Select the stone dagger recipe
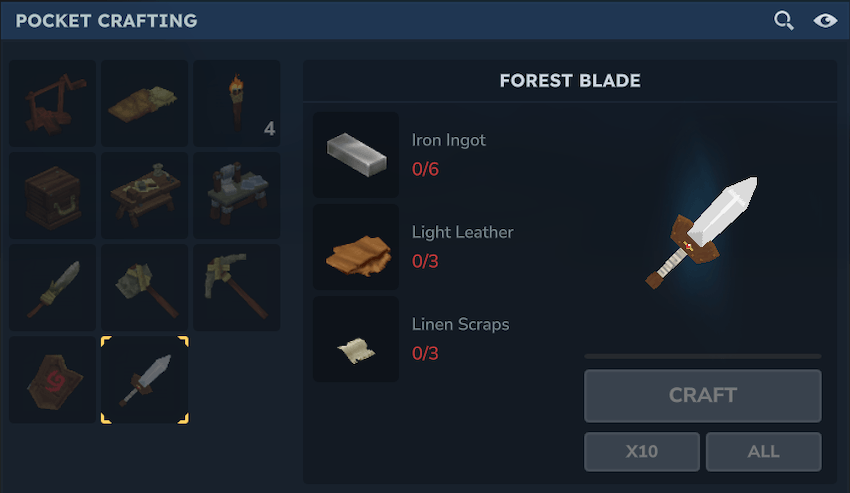 point(53,287)
